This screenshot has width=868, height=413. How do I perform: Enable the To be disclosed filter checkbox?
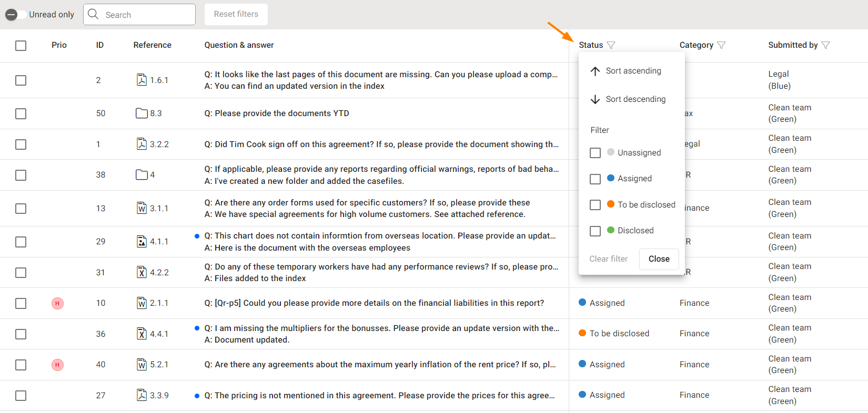(x=595, y=205)
